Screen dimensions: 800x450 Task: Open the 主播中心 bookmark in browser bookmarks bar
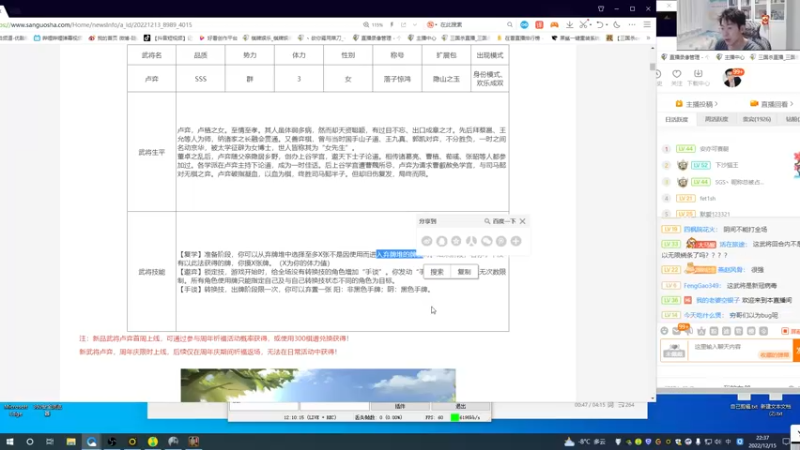[423, 38]
